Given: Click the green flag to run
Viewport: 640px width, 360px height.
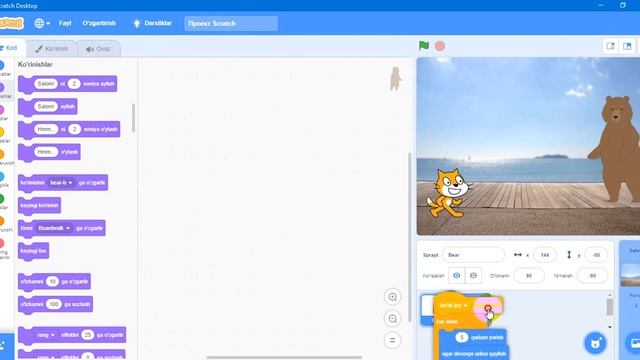Looking at the screenshot, I should [424, 46].
